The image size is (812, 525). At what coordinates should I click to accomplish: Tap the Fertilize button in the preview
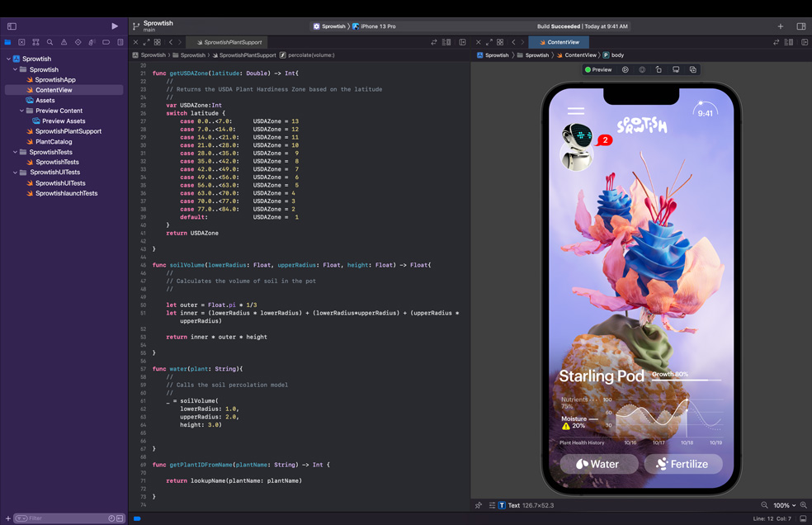click(683, 464)
